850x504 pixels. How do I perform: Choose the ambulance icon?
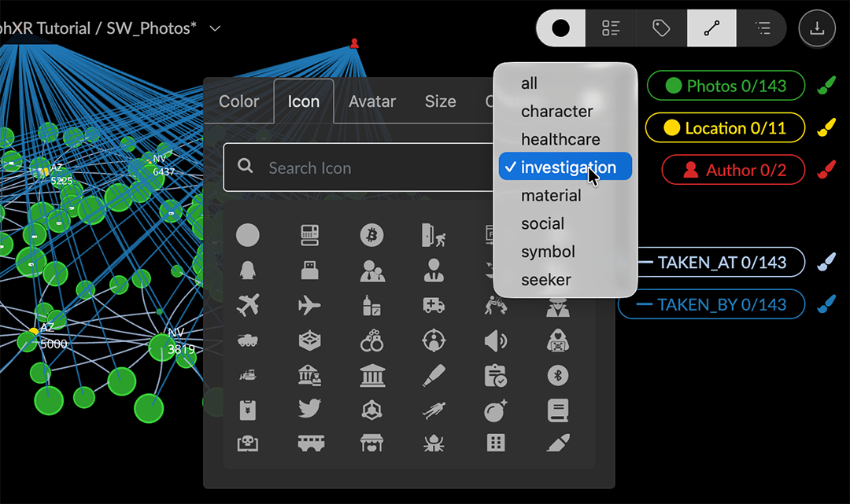[433, 305]
